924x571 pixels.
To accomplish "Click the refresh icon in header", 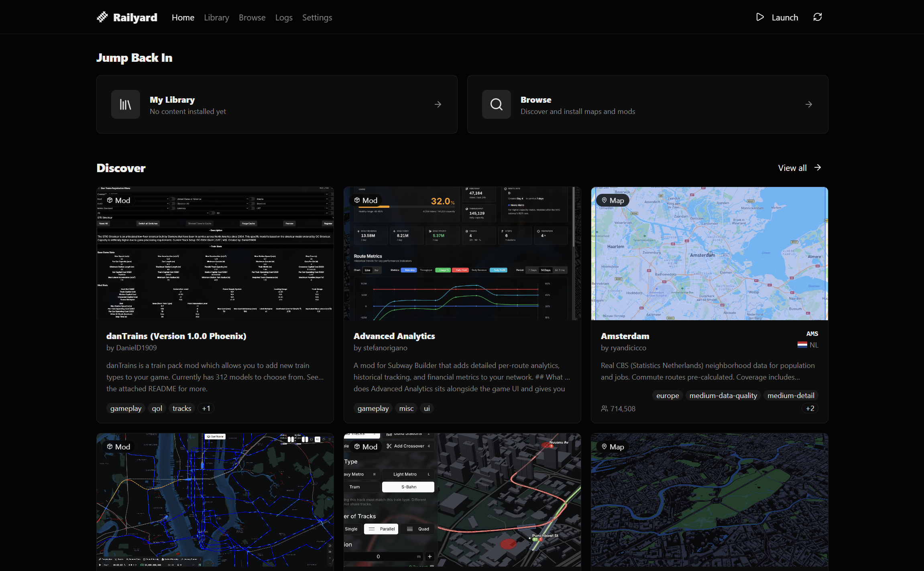I will (817, 17).
